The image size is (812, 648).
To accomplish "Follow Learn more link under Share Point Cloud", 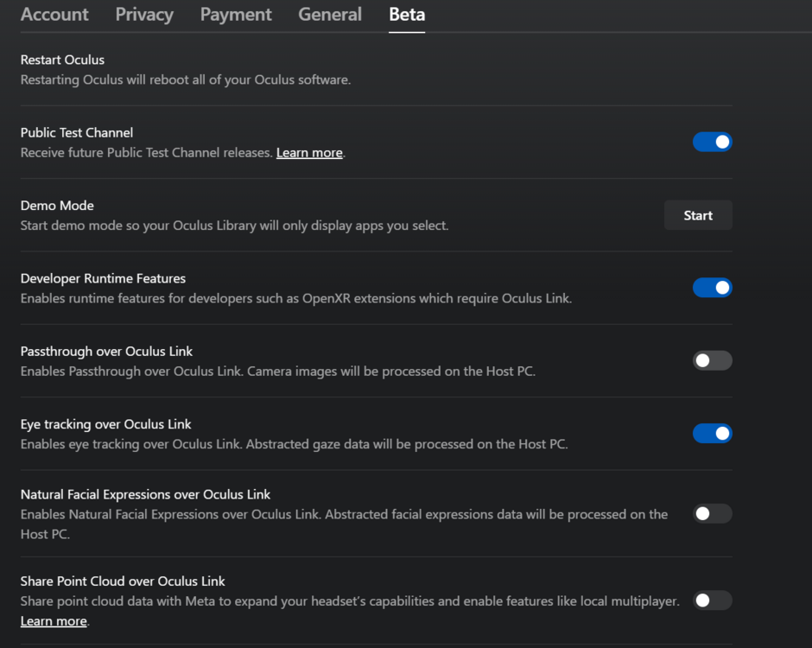I will pos(54,621).
